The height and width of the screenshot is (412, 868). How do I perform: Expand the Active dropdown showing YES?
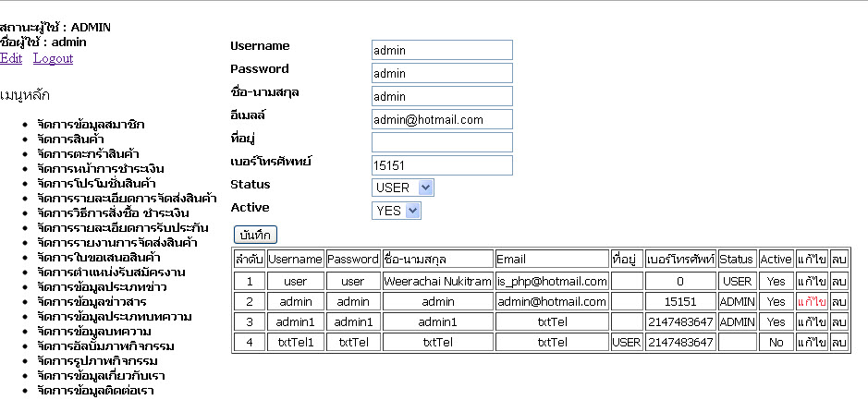pyautogui.click(x=397, y=211)
